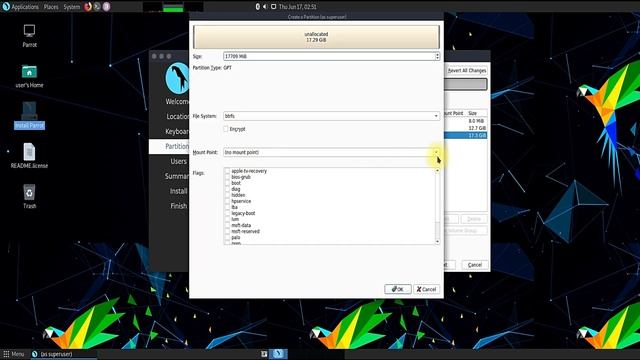The width and height of the screenshot is (640, 360).
Task: Open the Places menu
Action: pos(51,7)
